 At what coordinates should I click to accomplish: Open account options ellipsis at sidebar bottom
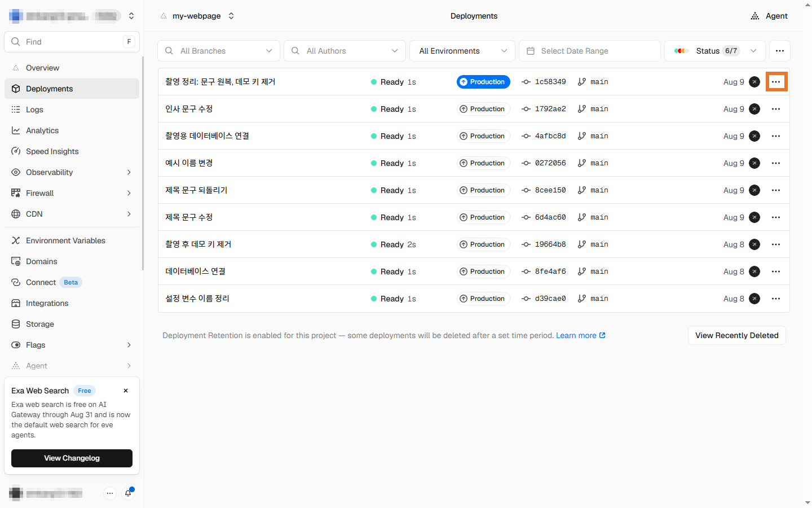[x=110, y=493]
